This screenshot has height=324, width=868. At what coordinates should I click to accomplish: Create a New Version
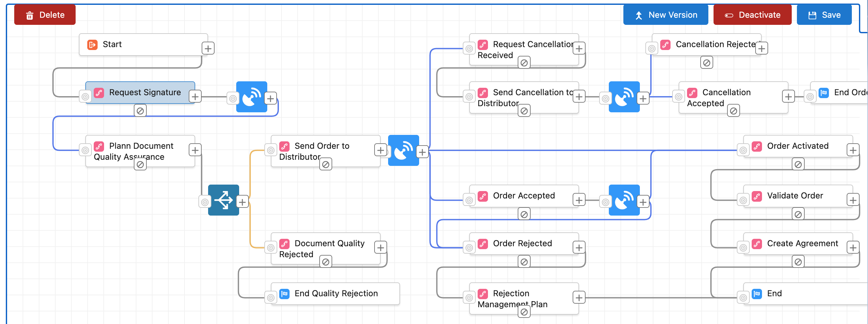(x=665, y=15)
